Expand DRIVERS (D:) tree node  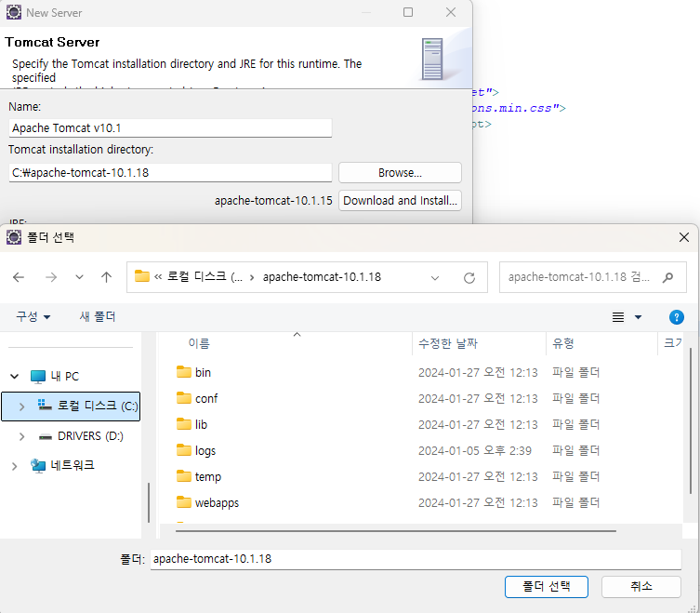pos(21,436)
